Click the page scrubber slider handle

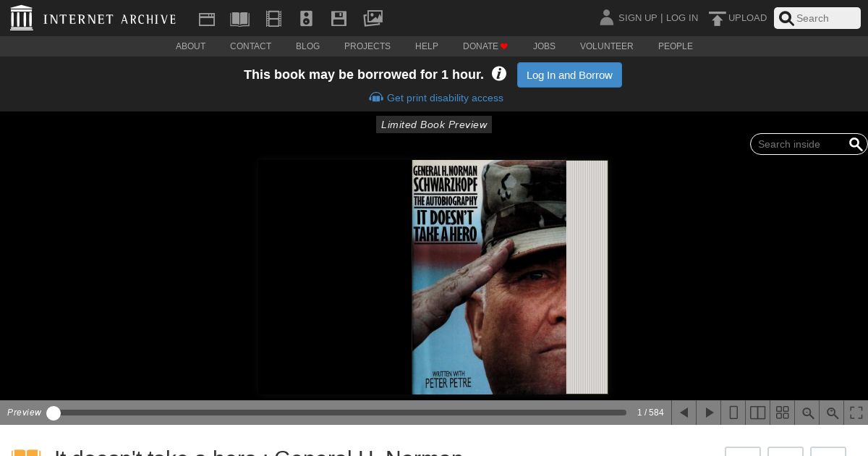click(54, 413)
